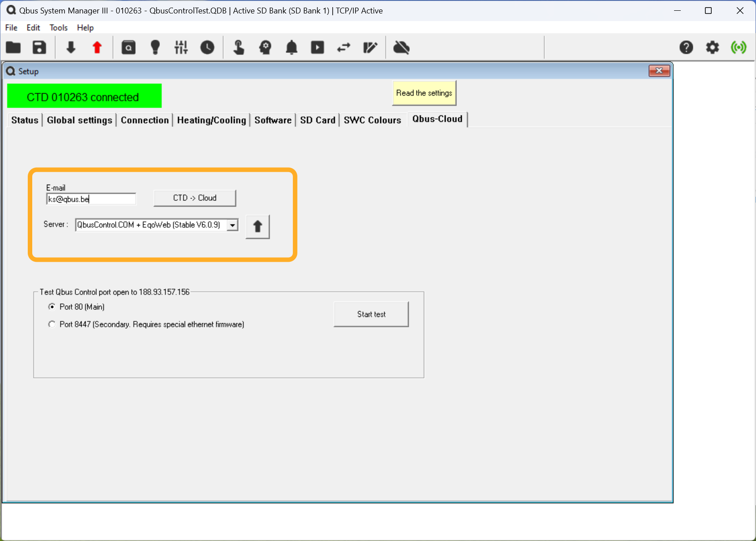Select the Qbus-Cloud tab

coord(437,119)
